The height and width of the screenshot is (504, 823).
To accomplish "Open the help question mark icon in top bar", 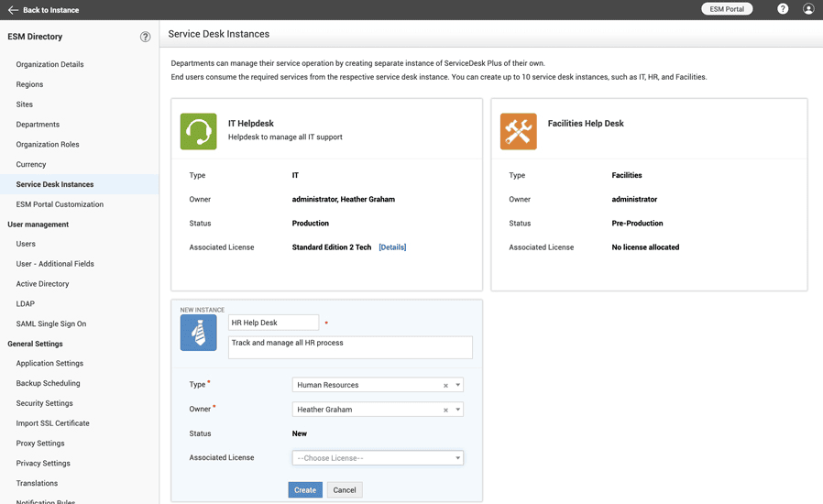I will click(x=783, y=9).
